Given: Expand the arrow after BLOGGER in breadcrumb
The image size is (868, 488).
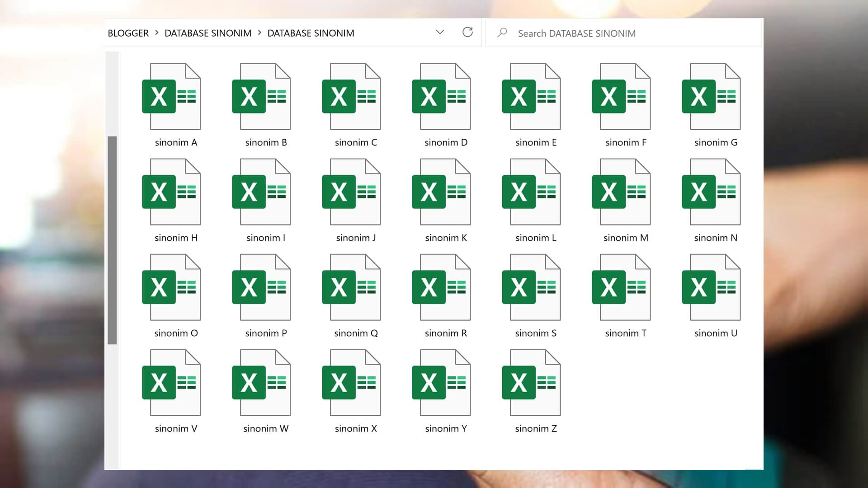Looking at the screenshot, I should pos(156,33).
